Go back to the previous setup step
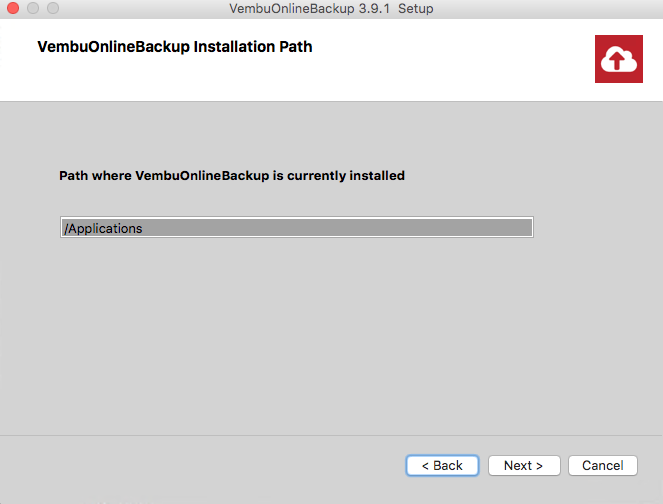 point(442,466)
